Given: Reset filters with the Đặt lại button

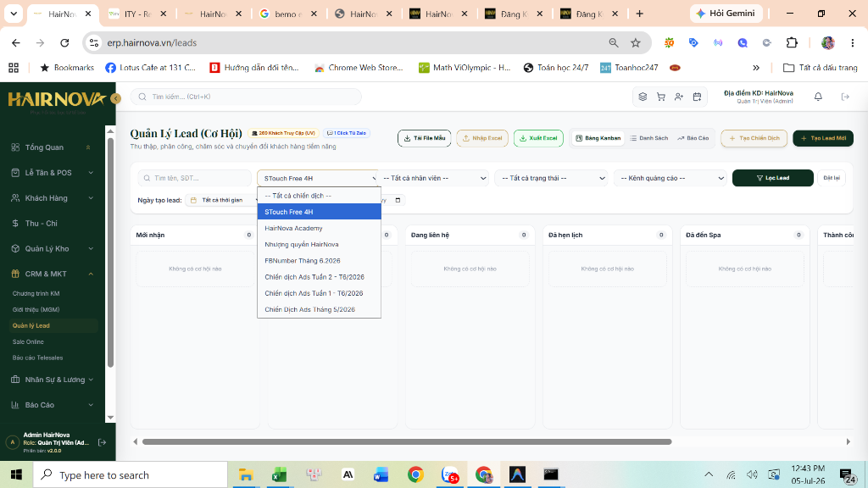Looking at the screenshot, I should click(832, 178).
